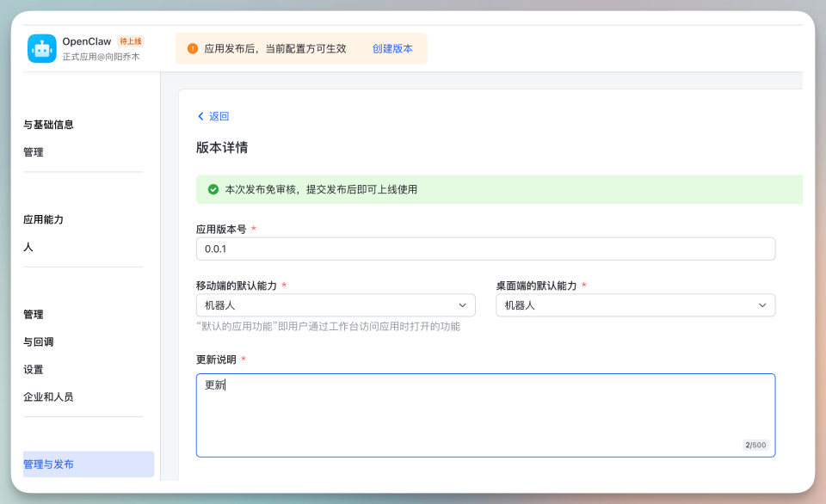Click the 创建版本 link
826x504 pixels.
pos(392,49)
